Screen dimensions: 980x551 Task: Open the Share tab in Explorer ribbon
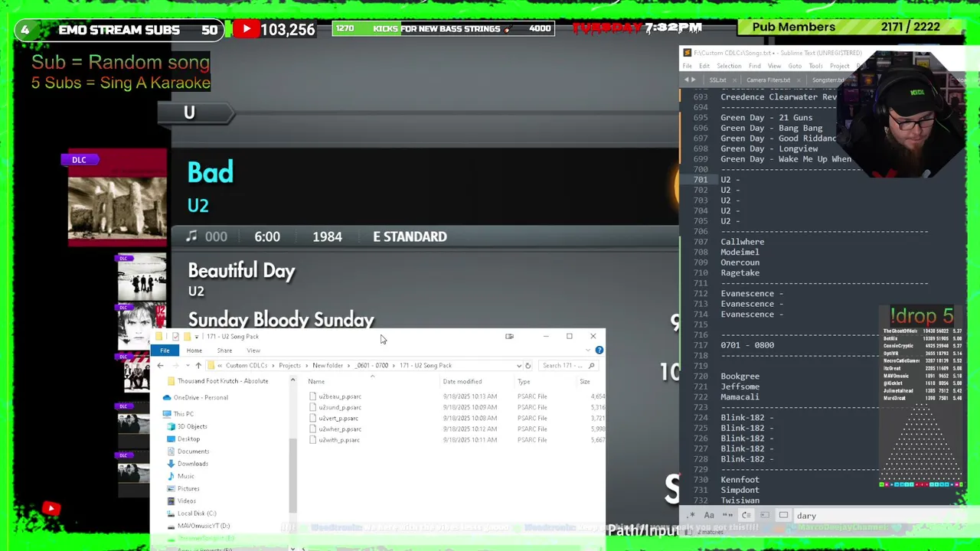[x=224, y=350]
